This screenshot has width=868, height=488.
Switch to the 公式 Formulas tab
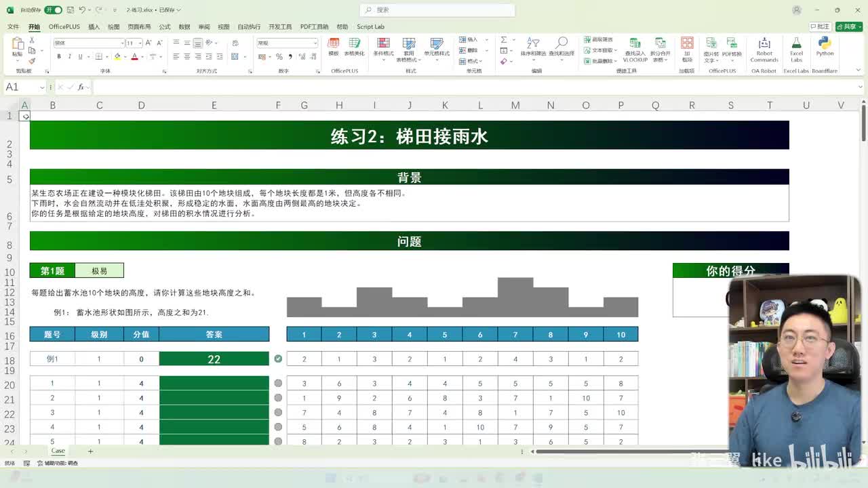click(x=164, y=26)
